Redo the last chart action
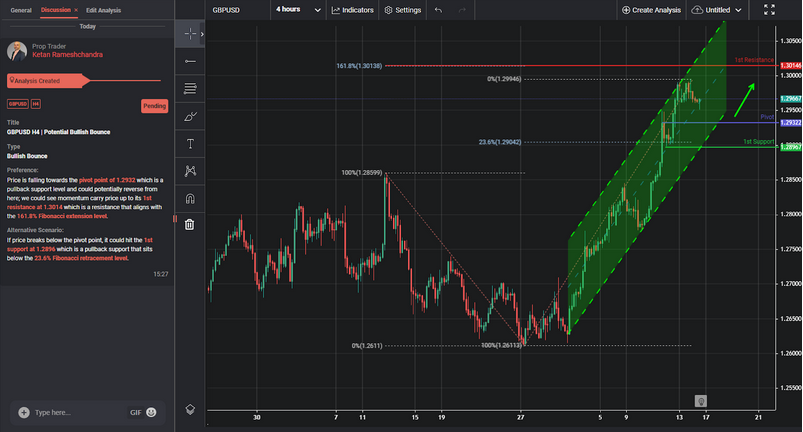This screenshot has width=803, height=432. (x=462, y=10)
